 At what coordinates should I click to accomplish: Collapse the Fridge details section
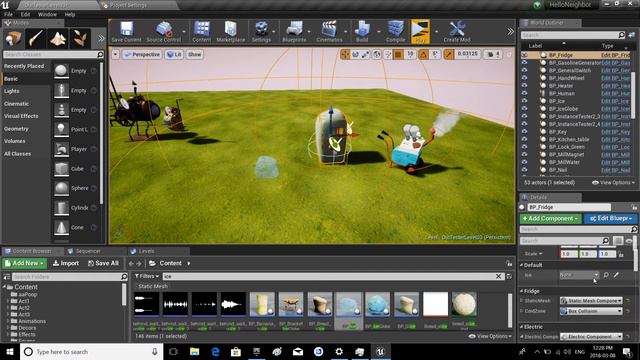click(522, 291)
